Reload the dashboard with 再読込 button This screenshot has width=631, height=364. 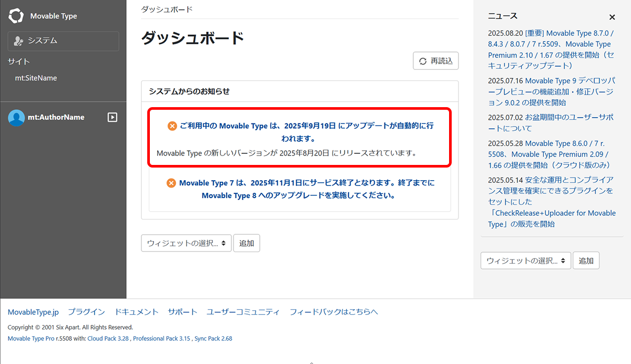tap(436, 61)
